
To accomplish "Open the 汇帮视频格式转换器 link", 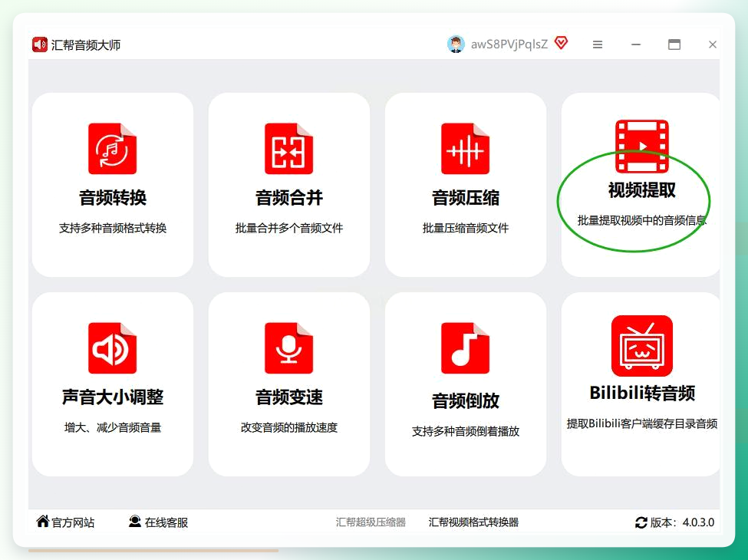I will tap(473, 522).
